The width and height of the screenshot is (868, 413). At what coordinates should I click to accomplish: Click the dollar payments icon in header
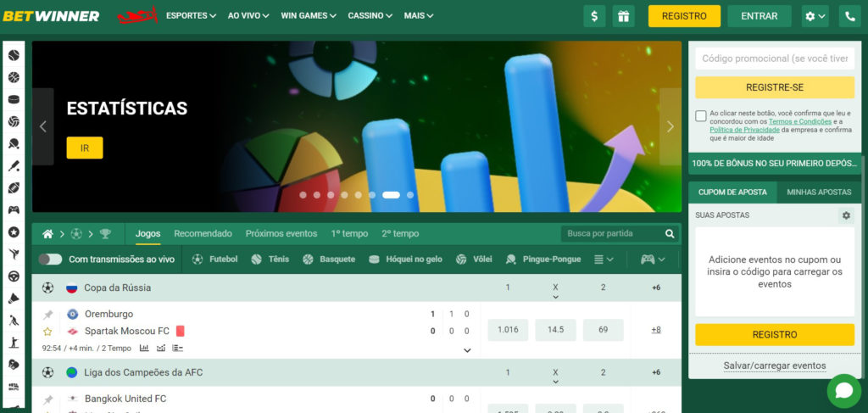[594, 16]
